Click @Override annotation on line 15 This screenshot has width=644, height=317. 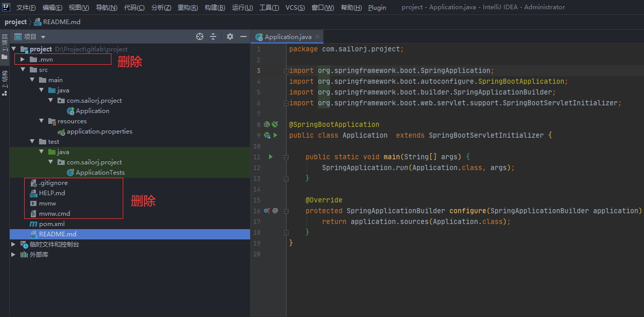click(x=324, y=200)
